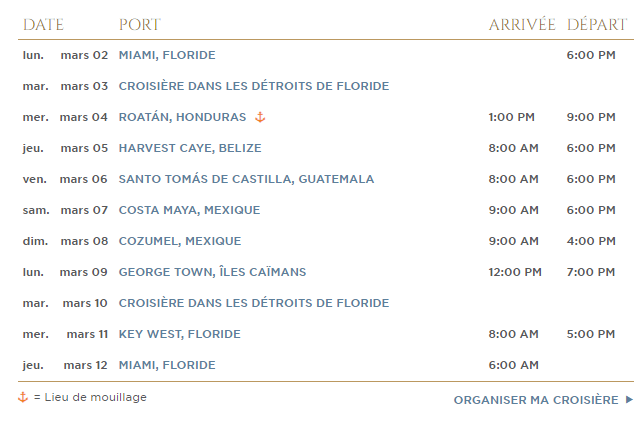The width and height of the screenshot is (643, 424).
Task: Click the Arrivée column header
Action: point(522,25)
